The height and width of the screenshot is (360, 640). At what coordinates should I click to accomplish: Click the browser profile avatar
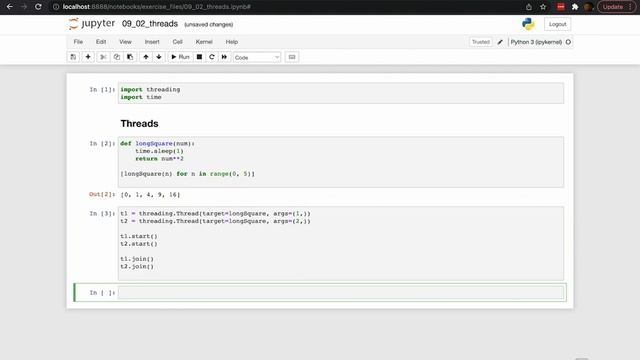(588, 7)
